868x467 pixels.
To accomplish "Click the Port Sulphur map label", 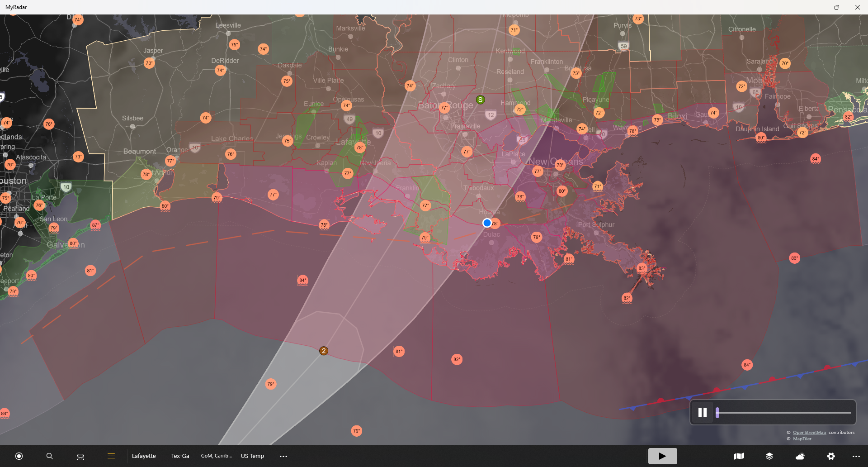I will tap(596, 224).
